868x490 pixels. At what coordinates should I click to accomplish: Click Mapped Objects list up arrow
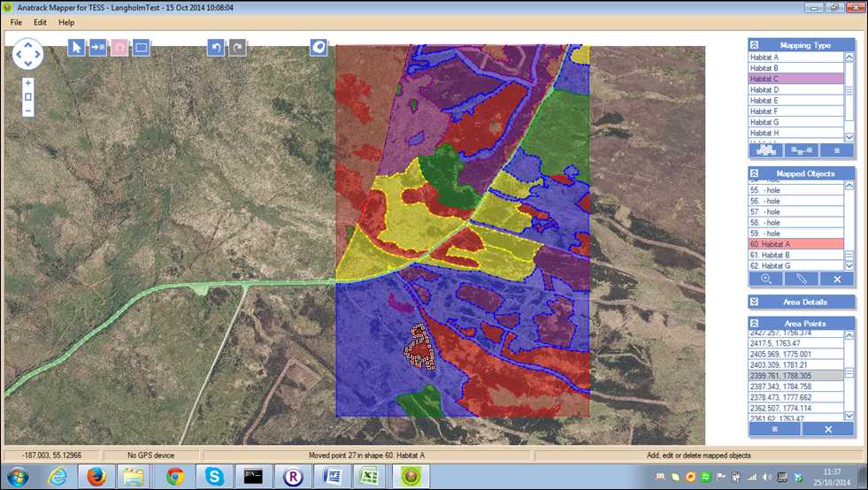pos(849,186)
